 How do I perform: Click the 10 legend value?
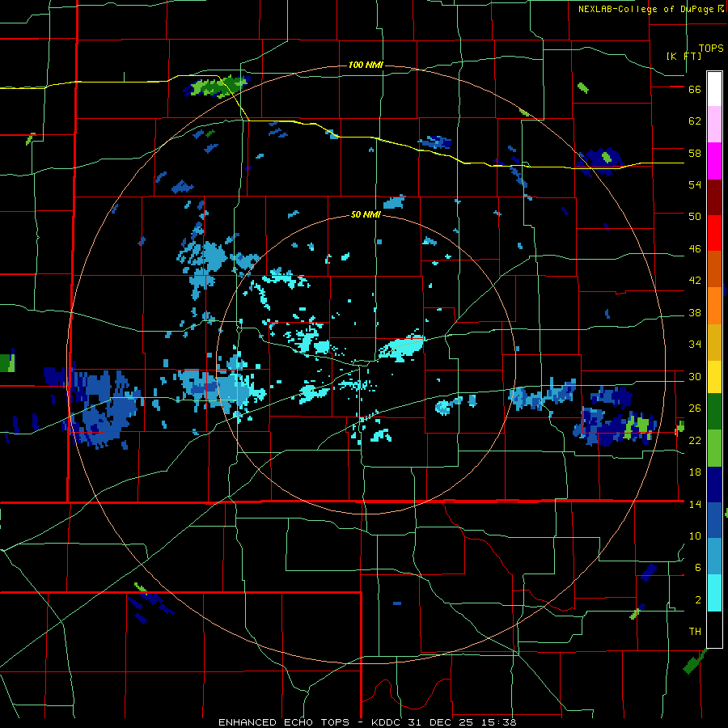[695, 536]
